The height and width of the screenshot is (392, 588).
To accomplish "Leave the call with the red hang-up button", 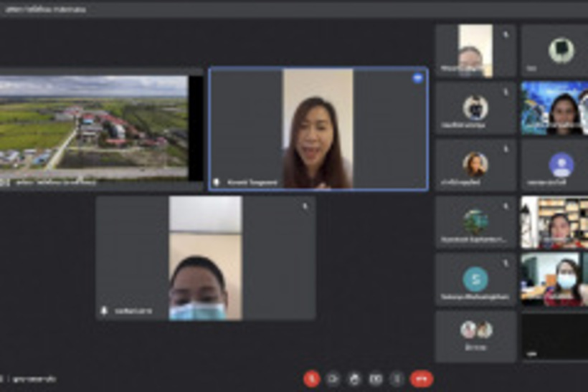I will coord(422,378).
